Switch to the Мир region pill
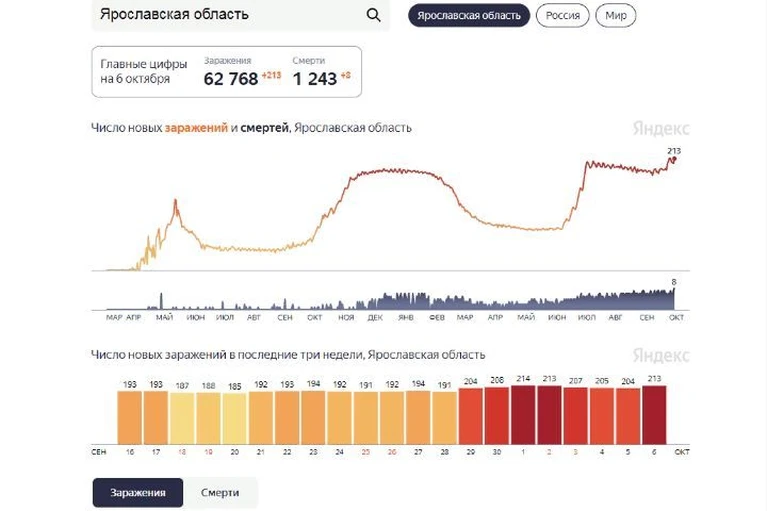Viewport: 767px width, 511px height. click(x=615, y=15)
